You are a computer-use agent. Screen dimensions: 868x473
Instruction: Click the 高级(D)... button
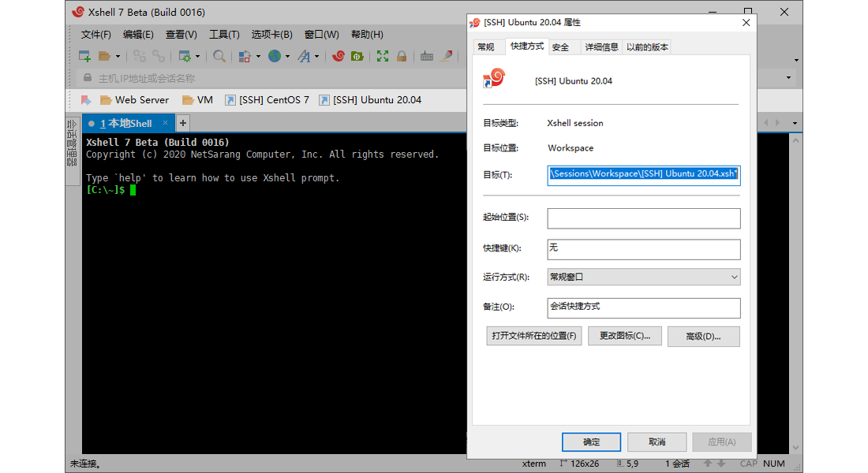click(x=704, y=337)
